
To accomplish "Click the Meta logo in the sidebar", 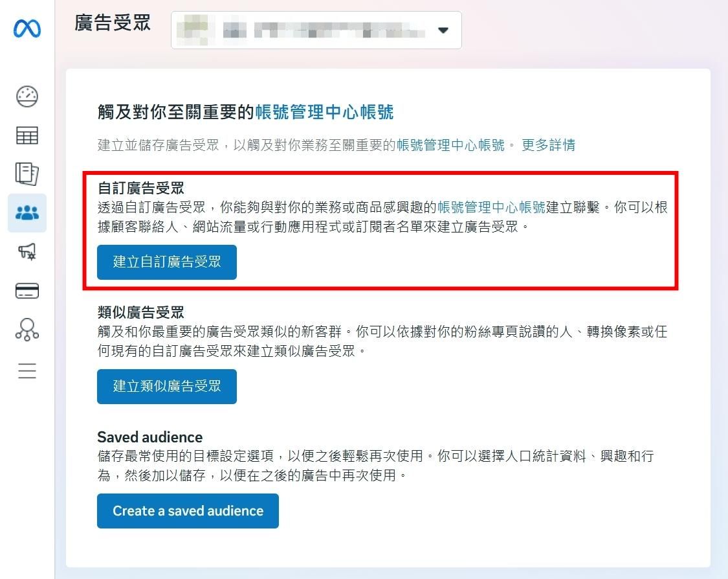I will pos(27,28).
